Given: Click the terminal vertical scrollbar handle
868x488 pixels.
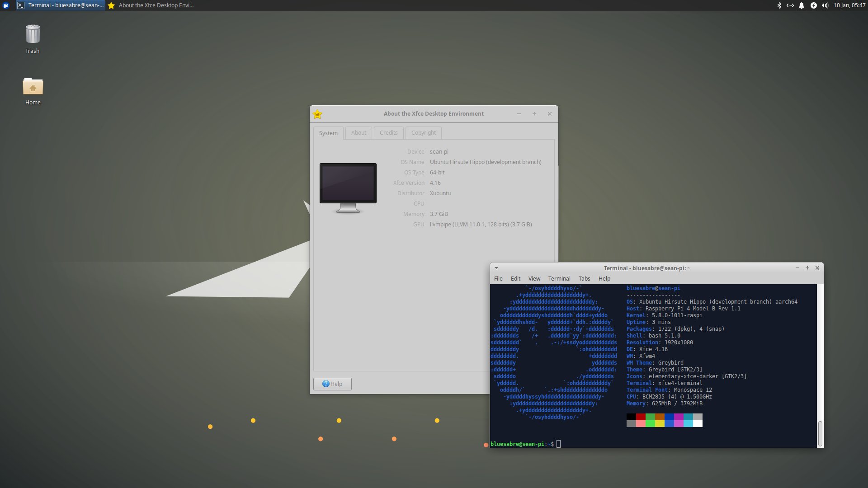Looking at the screenshot, I should pos(820,433).
